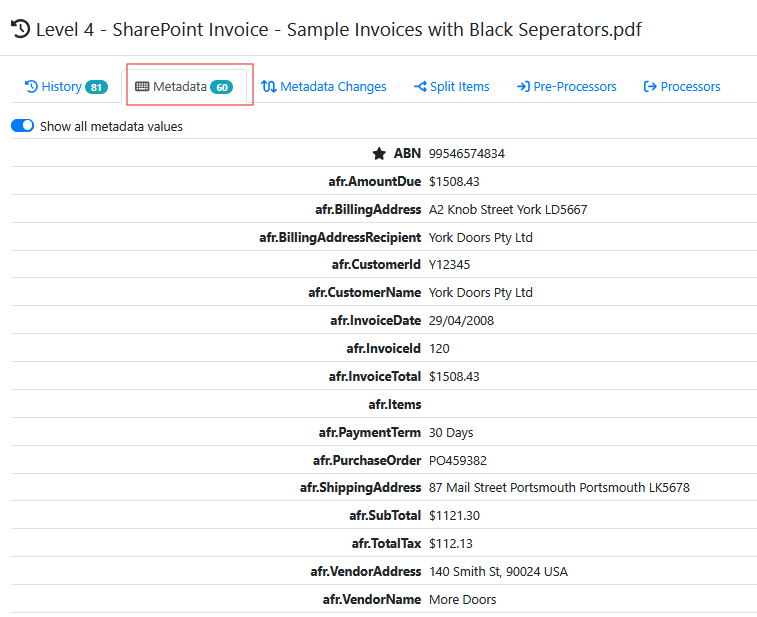The height and width of the screenshot is (617, 757).
Task: Select the Processors tab
Action: click(x=690, y=87)
